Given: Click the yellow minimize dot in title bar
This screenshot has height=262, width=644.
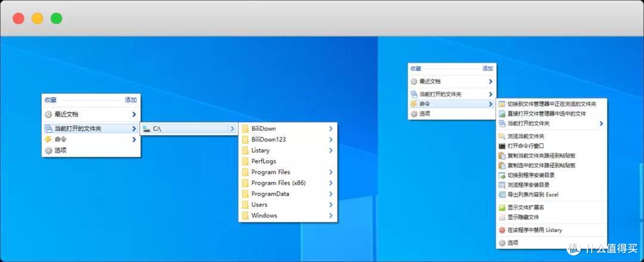Looking at the screenshot, I should [x=38, y=18].
